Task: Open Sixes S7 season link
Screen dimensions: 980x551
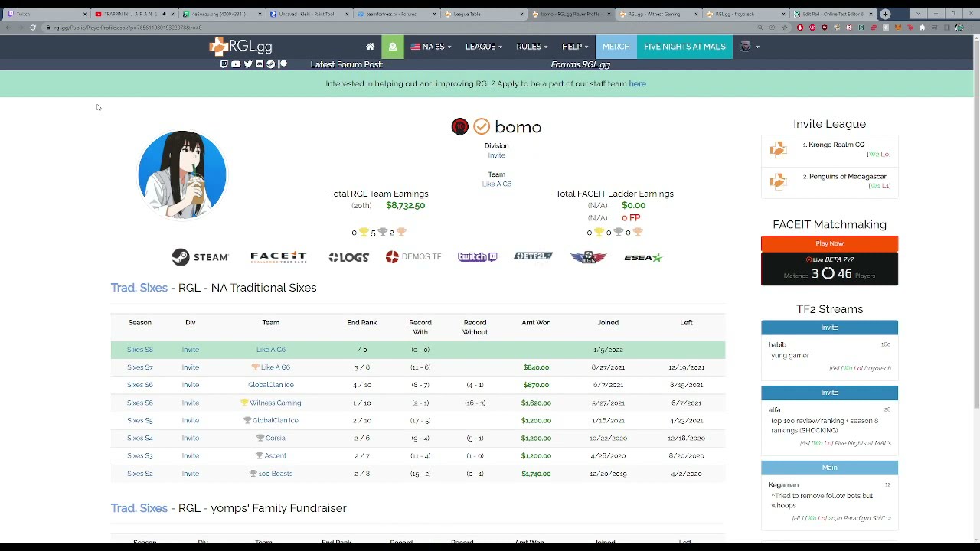Action: (140, 367)
